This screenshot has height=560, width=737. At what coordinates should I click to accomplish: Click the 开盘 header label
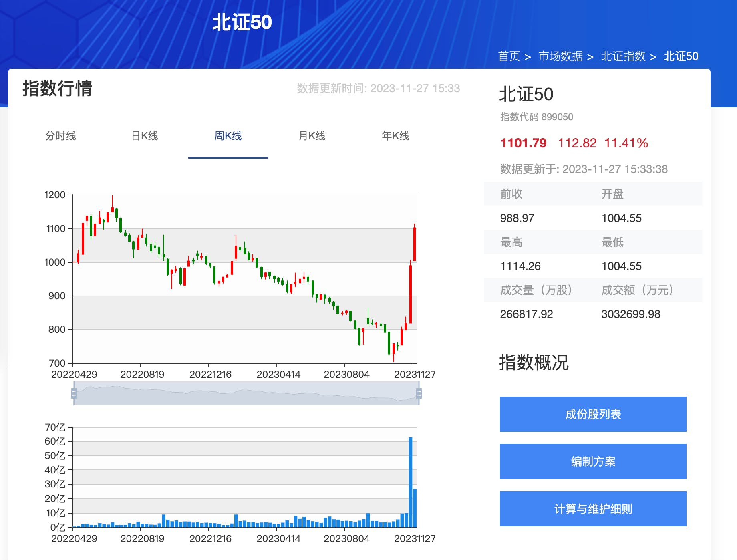(612, 194)
